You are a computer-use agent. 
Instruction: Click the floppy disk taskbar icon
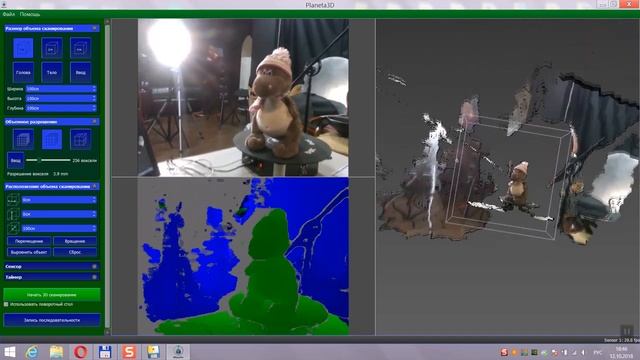tap(105, 352)
